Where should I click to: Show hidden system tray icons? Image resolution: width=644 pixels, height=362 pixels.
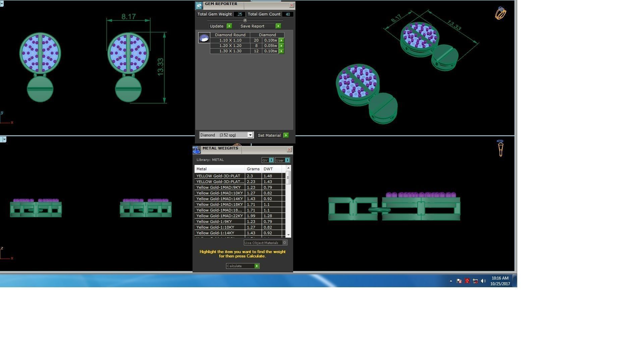[451, 281]
